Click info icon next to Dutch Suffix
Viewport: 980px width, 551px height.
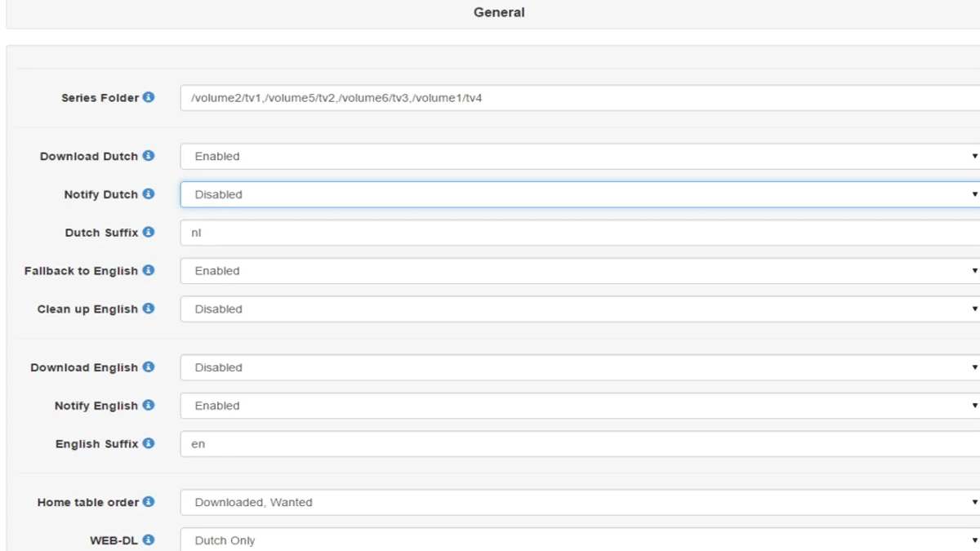tap(149, 232)
